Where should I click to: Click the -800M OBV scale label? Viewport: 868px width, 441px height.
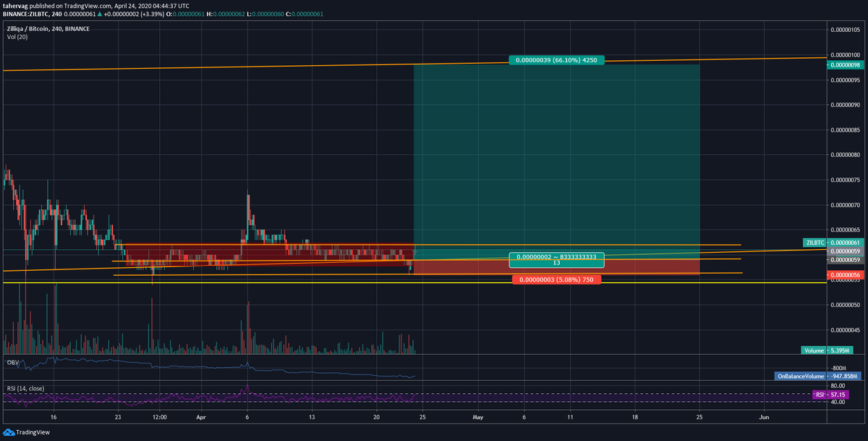tap(838, 368)
